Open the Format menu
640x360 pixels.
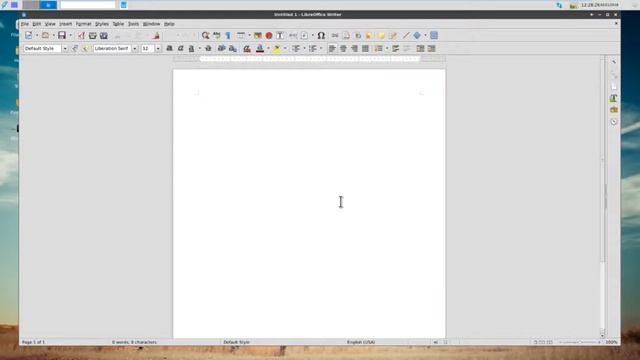(83, 24)
